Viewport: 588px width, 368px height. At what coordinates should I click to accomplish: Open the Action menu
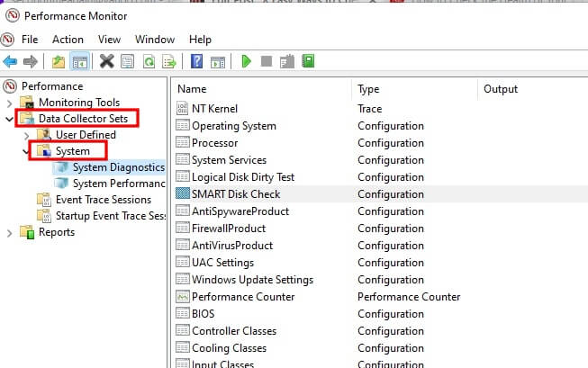click(x=68, y=40)
